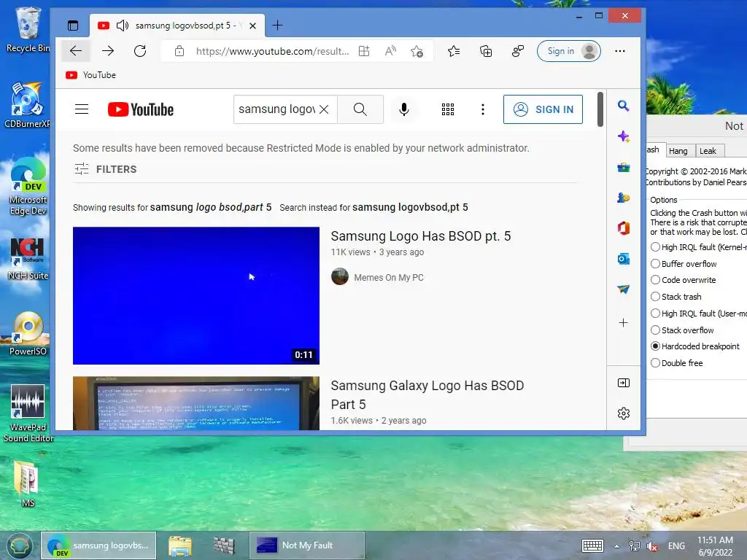Play the Samsung Galaxy BSOD monitor thumbnail
This screenshot has width=747, height=560.
point(196,403)
